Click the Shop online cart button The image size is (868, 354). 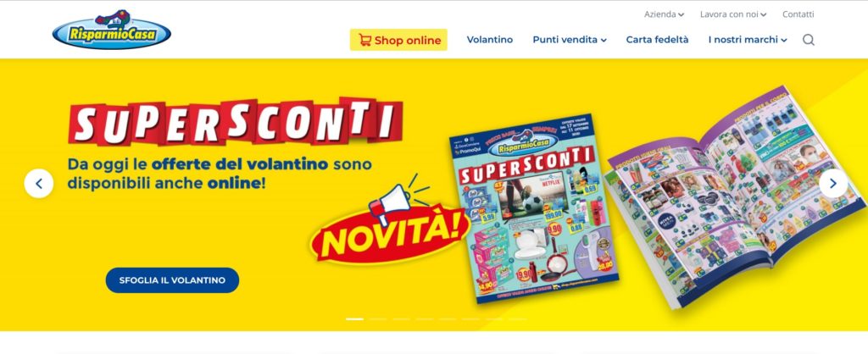point(398,40)
